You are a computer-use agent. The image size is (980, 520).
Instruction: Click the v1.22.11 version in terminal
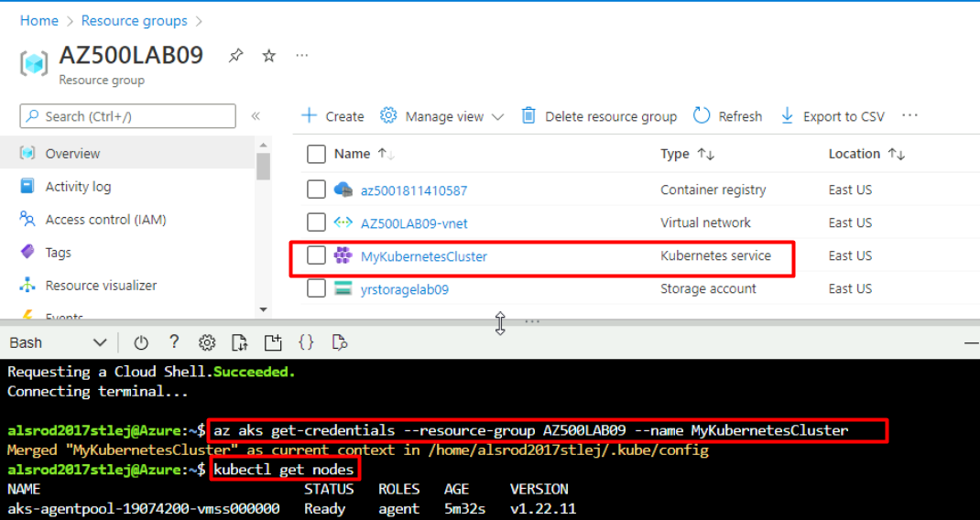click(x=542, y=509)
